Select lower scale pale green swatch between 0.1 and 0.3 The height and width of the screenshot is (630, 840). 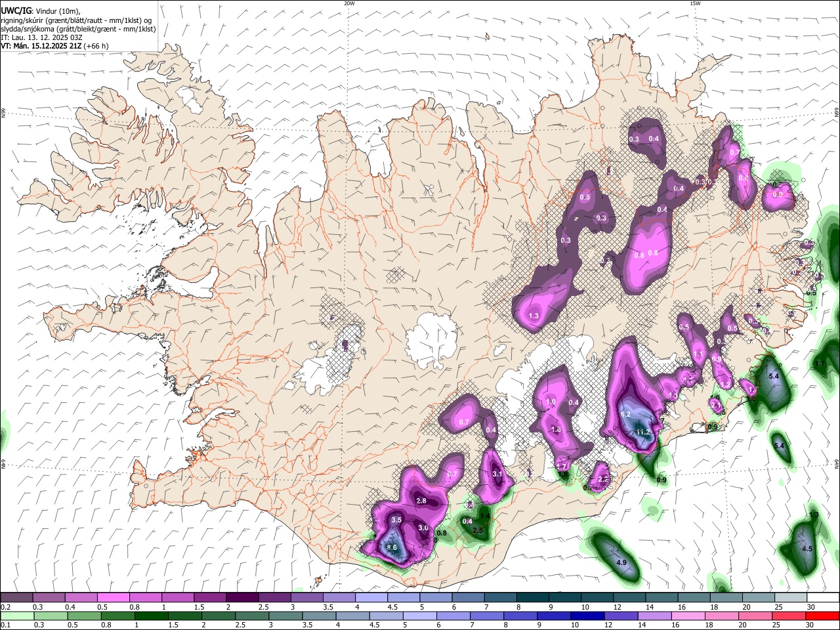pyautogui.click(x=16, y=616)
